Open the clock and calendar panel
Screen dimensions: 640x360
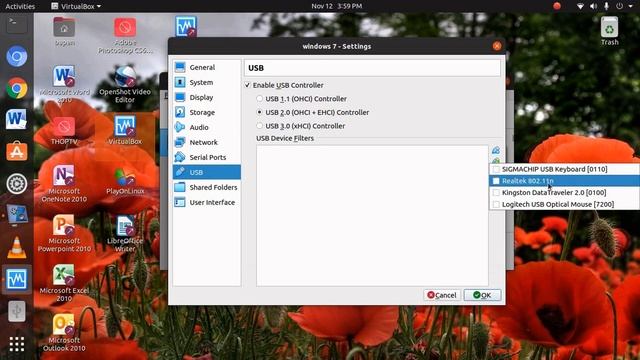point(336,6)
